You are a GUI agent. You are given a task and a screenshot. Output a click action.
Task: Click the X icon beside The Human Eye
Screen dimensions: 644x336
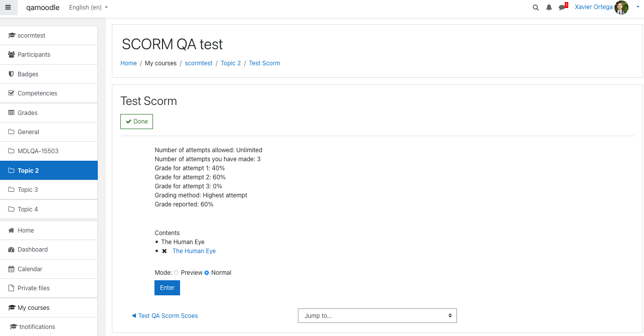pos(164,251)
